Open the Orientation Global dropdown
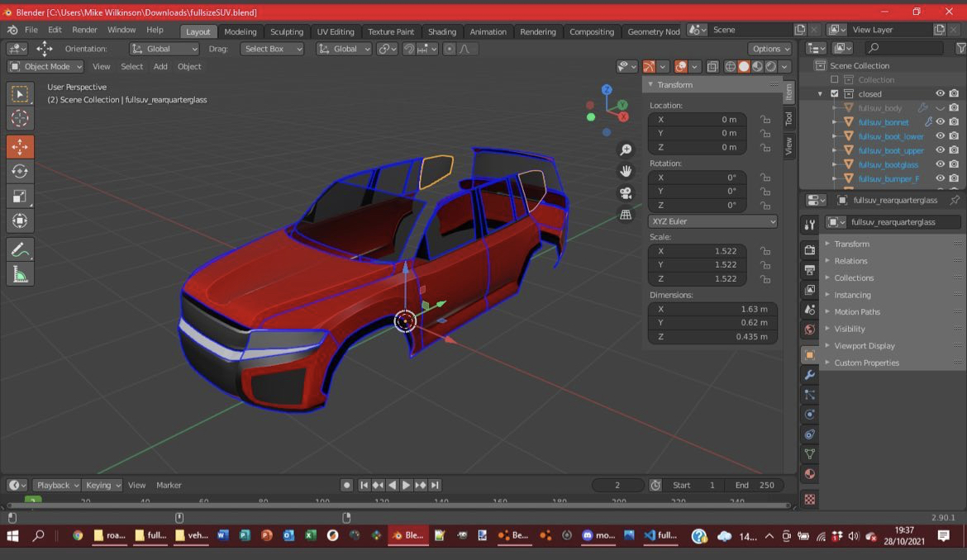 (164, 49)
